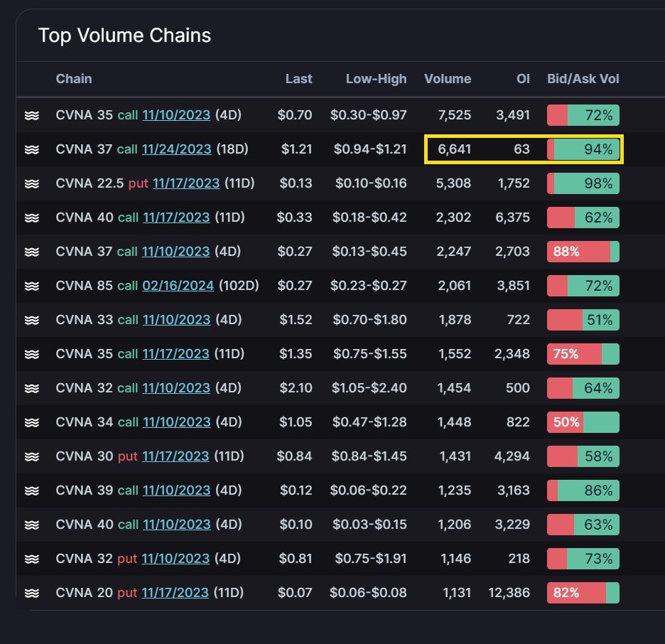
Task: Sort by the OI column header
Action: [523, 79]
